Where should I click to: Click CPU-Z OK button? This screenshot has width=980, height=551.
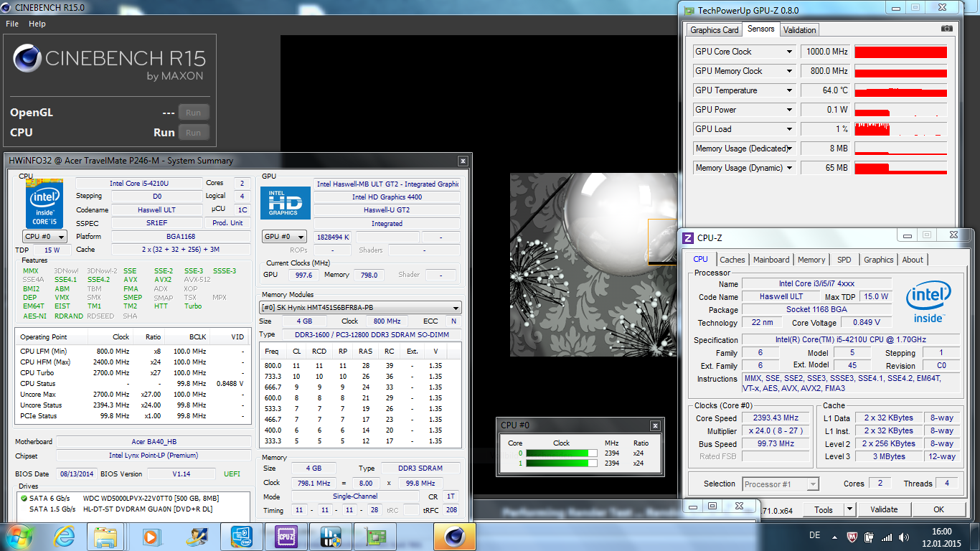click(x=938, y=509)
